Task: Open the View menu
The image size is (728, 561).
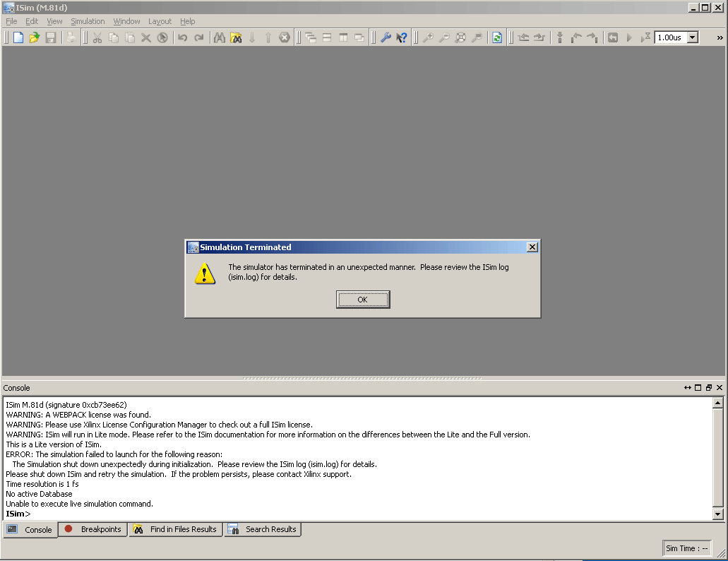Action: pos(54,21)
